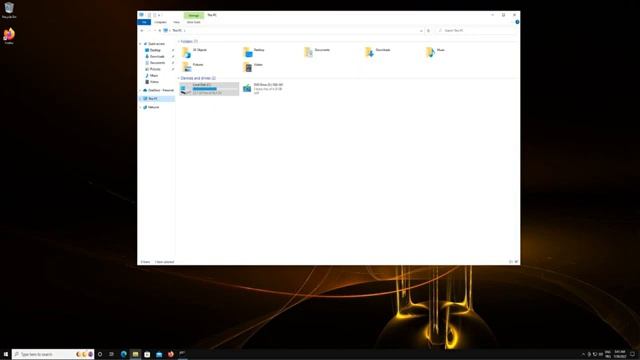Click the Cortana circle on the taskbar
The width and height of the screenshot is (640, 360).
point(100,354)
